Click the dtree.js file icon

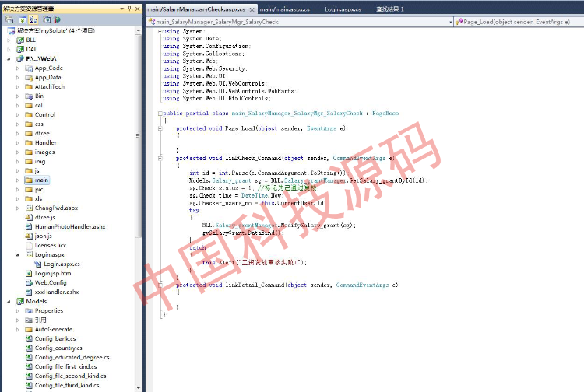[29, 217]
